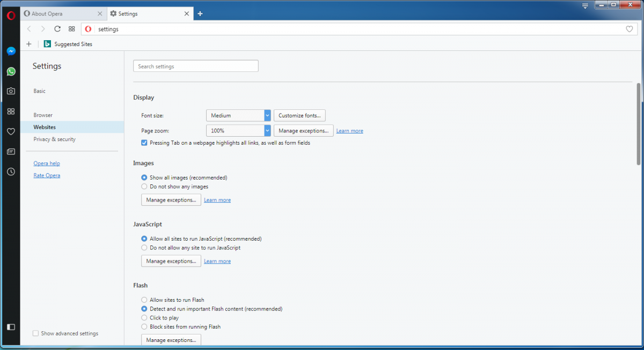Open Messenger from the Opera sidebar

11,51
